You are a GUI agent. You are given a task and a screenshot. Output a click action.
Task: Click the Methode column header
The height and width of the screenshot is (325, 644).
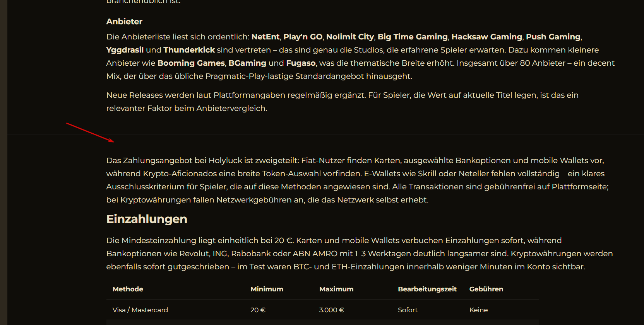(128, 289)
